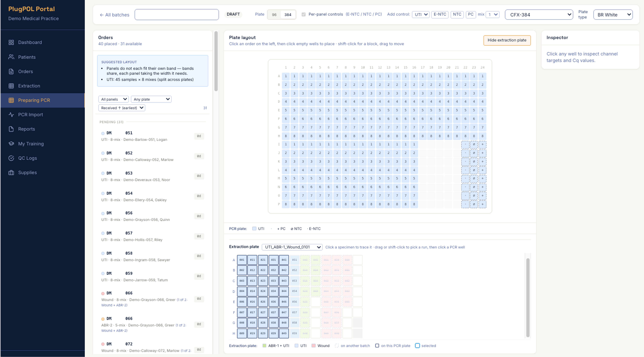Select order Demo-Hollis-057, Riley

pyautogui.click(x=152, y=236)
